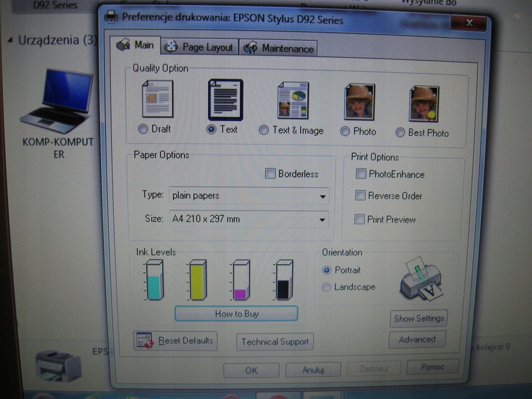The height and width of the screenshot is (399, 532).
Task: Switch to the Page Layout tab
Action: point(199,47)
